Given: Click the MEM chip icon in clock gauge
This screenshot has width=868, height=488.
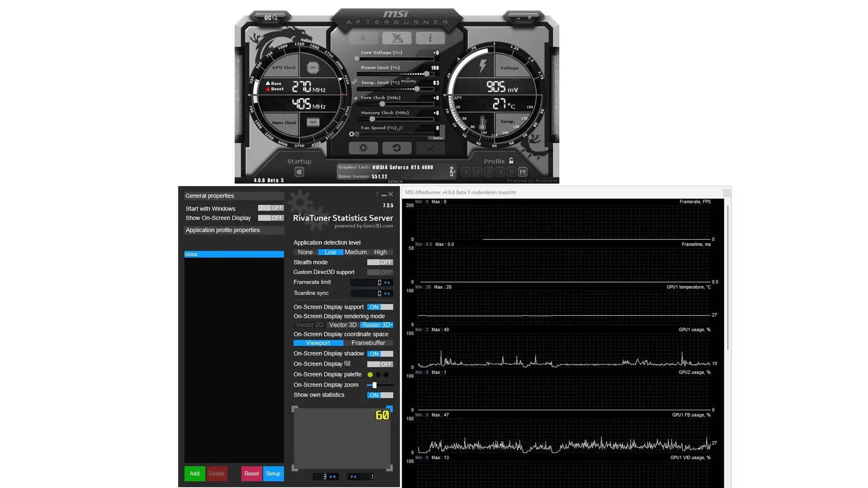Looking at the screenshot, I should click(313, 122).
